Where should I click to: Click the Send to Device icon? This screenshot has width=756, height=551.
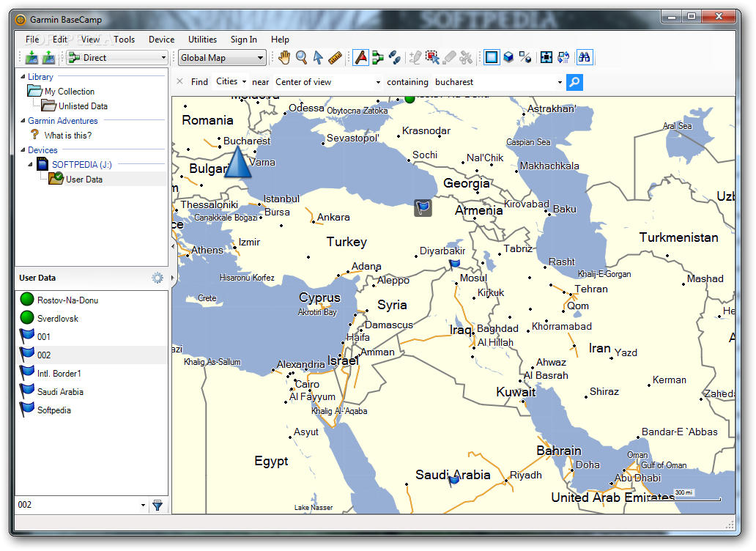[x=31, y=57]
